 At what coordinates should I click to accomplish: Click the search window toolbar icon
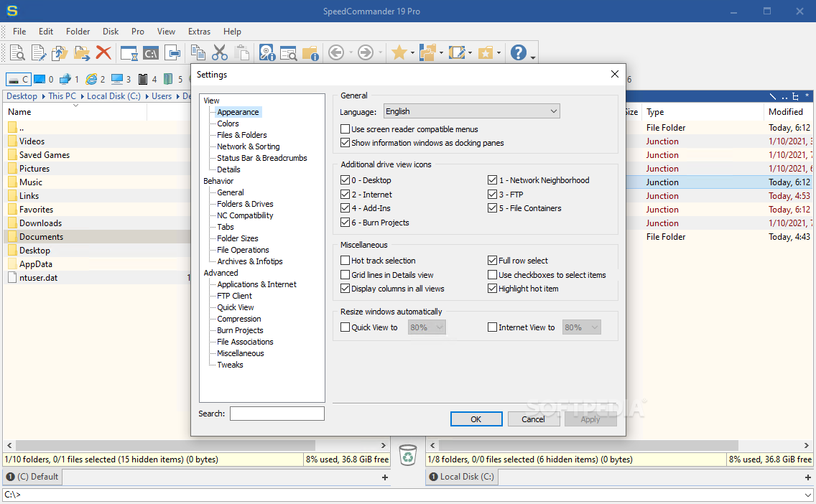(x=288, y=52)
